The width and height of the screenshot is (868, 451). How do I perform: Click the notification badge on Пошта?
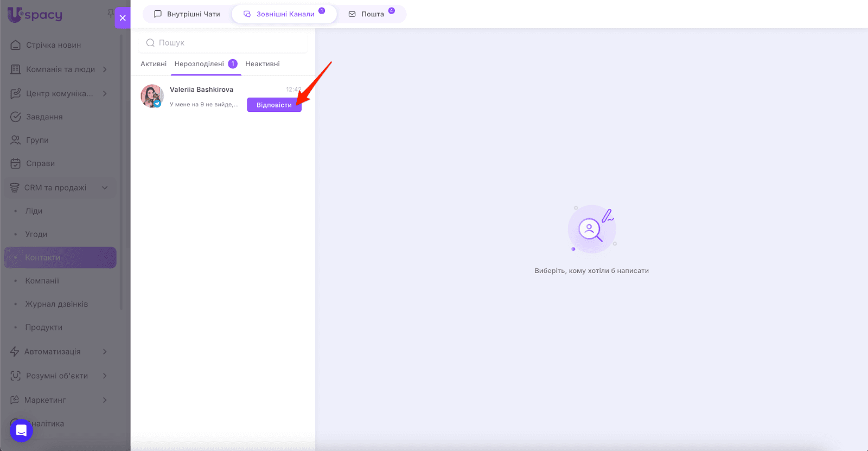392,10
